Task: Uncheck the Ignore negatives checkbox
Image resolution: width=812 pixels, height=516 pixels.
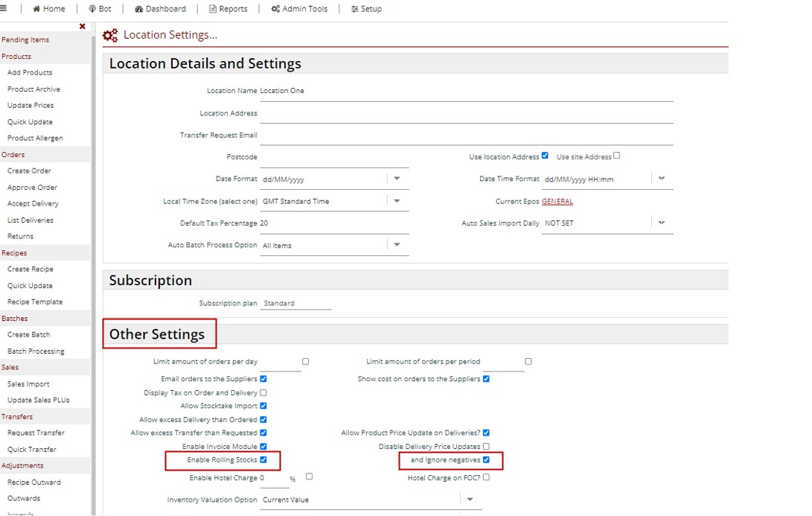Action: [x=486, y=460]
